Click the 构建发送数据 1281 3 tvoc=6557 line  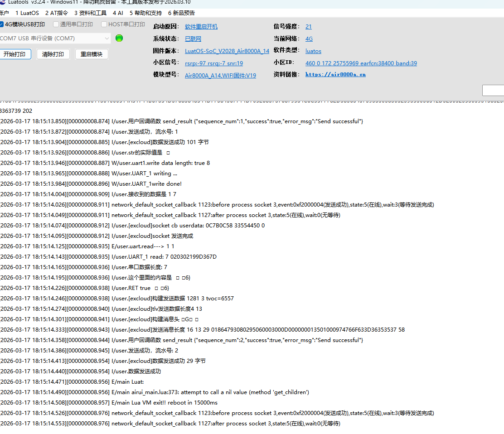(117, 298)
